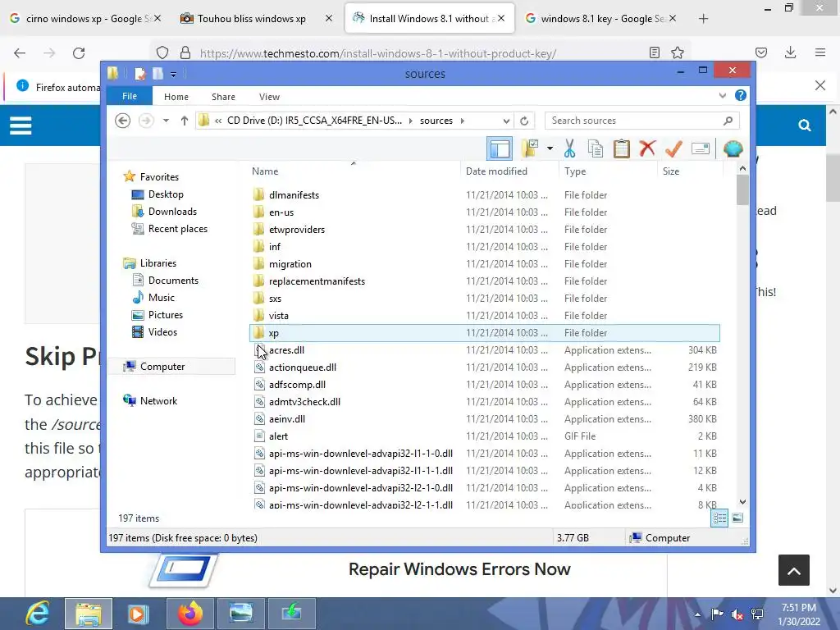Open the Quick Access Toolbar customize dropdown
Screen dimensions: 840x630
(174, 74)
